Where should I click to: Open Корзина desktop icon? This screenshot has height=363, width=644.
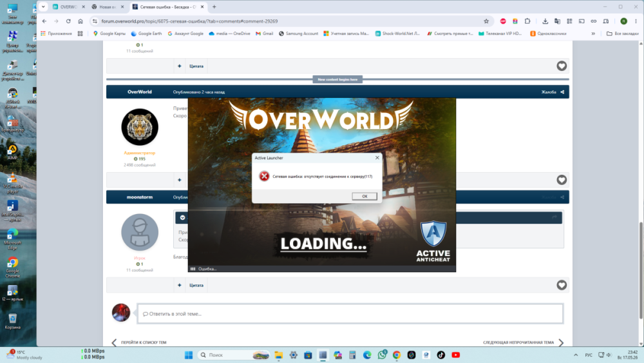[12, 322]
